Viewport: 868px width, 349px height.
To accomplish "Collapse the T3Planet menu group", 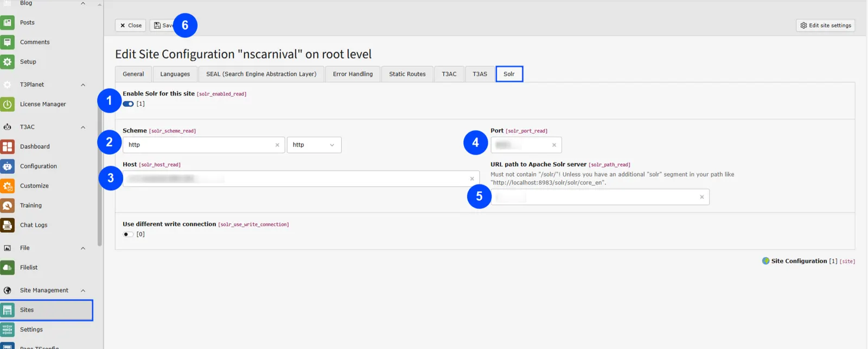I will pos(83,85).
